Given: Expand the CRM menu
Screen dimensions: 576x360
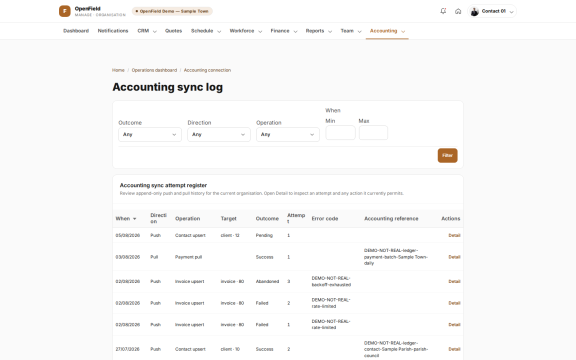Looking at the screenshot, I should click(x=147, y=31).
